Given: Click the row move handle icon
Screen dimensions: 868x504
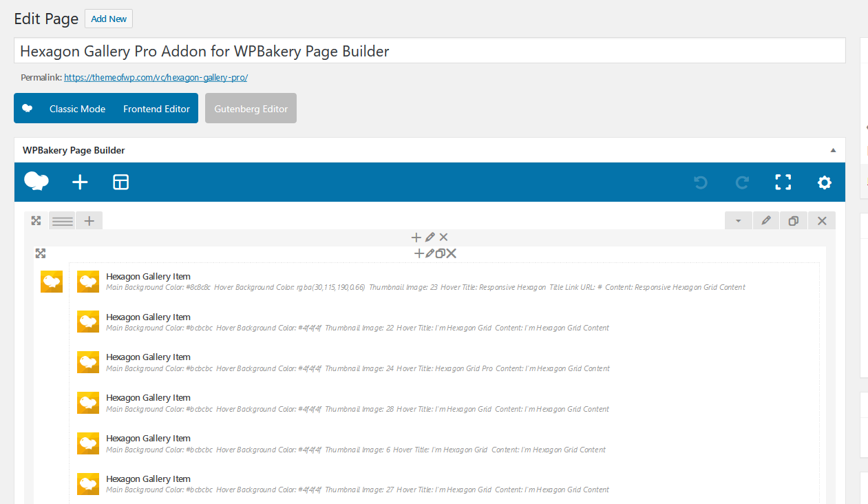Looking at the screenshot, I should [36, 221].
